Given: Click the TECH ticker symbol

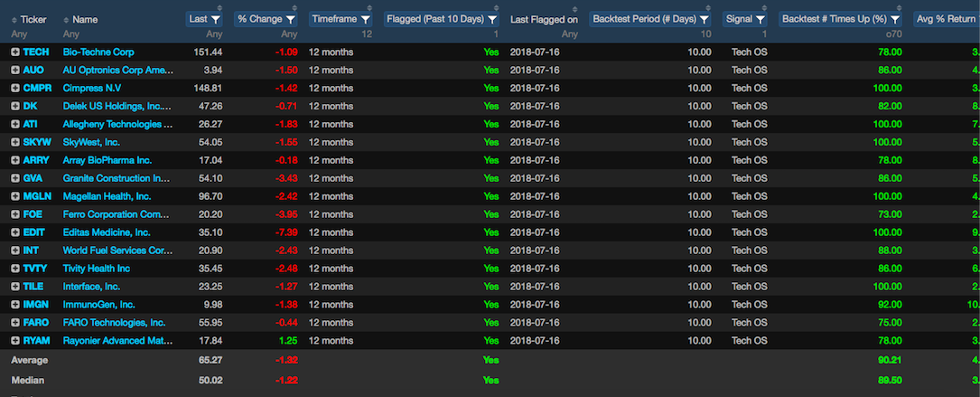Looking at the screenshot, I should click(x=35, y=52).
